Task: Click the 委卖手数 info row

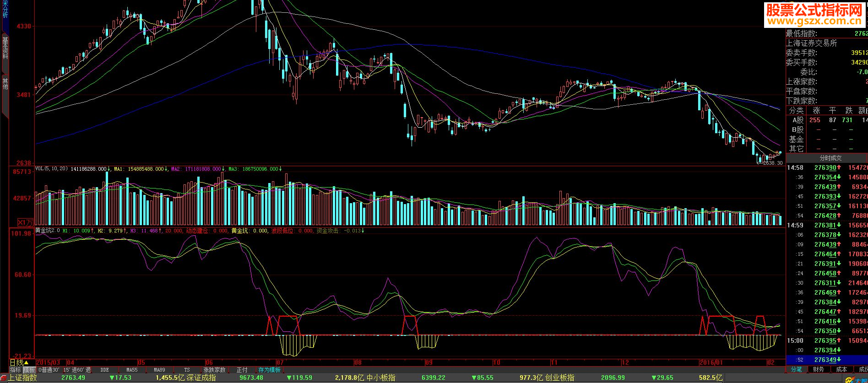Action: click(x=827, y=53)
